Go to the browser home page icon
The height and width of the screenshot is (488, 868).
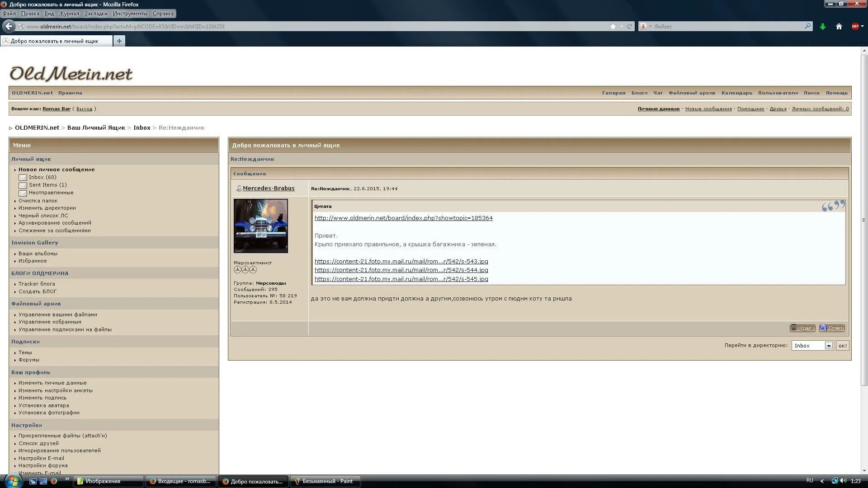pyautogui.click(x=839, y=27)
